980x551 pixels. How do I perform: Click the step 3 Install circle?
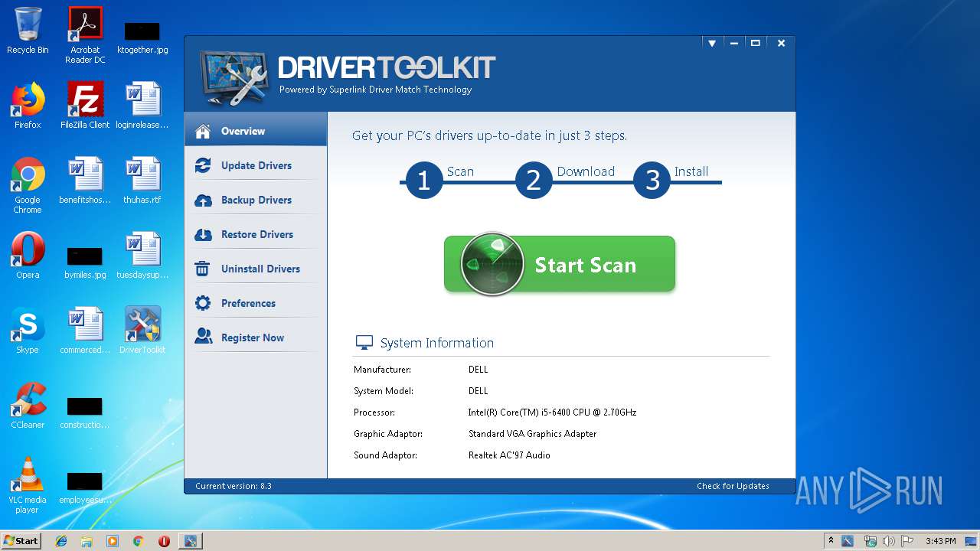pos(652,181)
